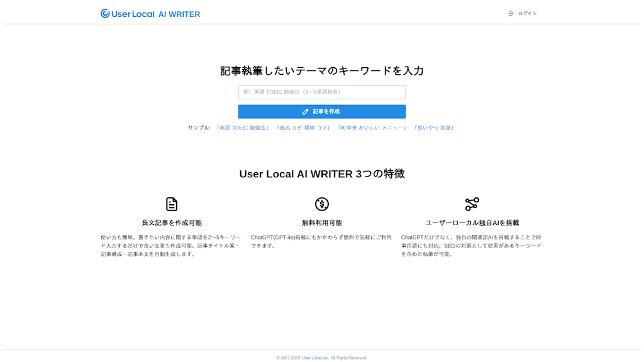The width and height of the screenshot is (644, 362).
Task: Click heading User Local AI WRITER 3つの特徴
Action: point(322,174)
